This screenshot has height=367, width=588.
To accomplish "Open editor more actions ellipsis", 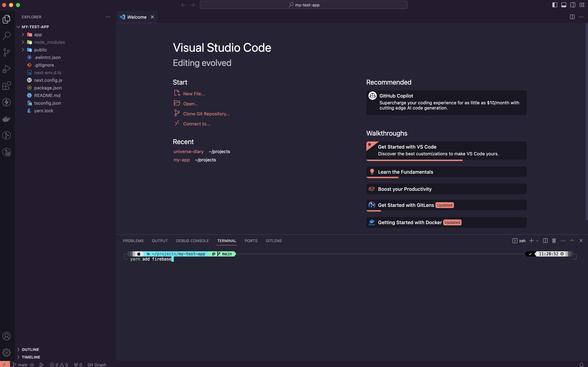I will tap(581, 17).
